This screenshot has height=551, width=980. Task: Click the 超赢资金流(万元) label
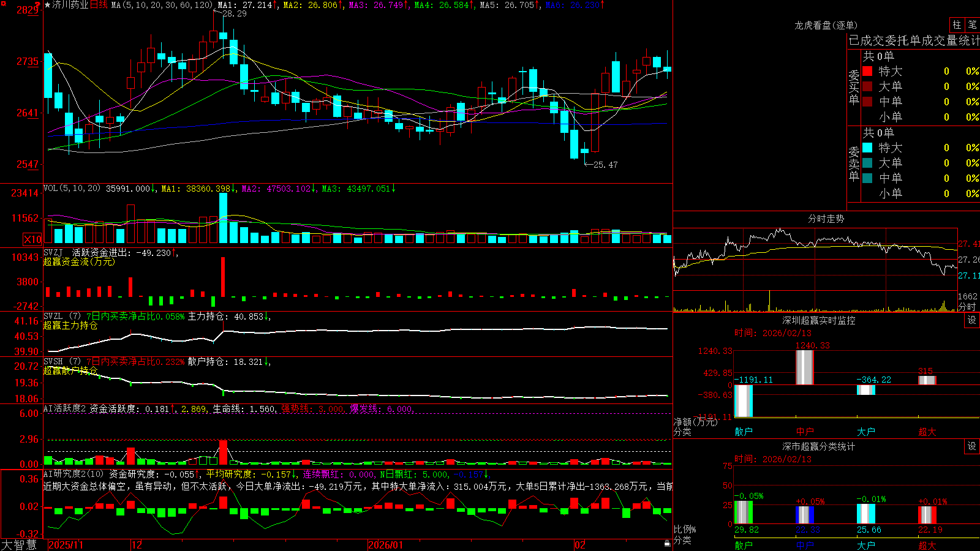tap(79, 261)
